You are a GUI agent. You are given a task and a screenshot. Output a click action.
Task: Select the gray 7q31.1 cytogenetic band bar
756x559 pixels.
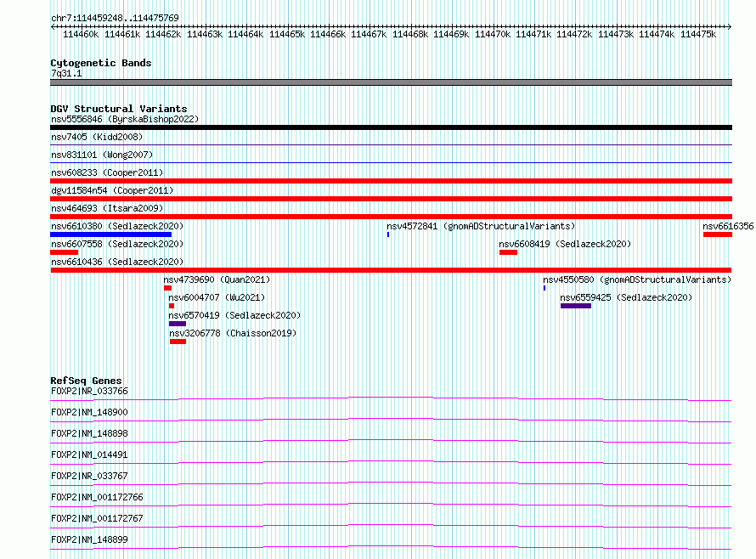(391, 82)
